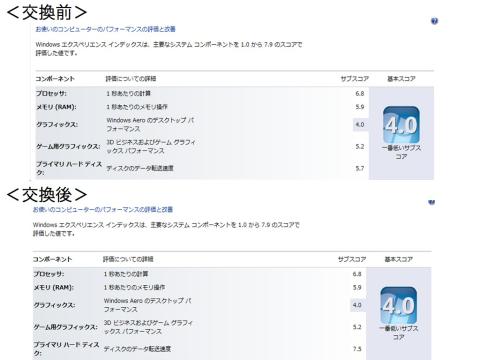This screenshot has width=480, height=360.
Task: Click 'ディスクのデータ転送速度' detail in 交換後 table
Action: (x=137, y=349)
